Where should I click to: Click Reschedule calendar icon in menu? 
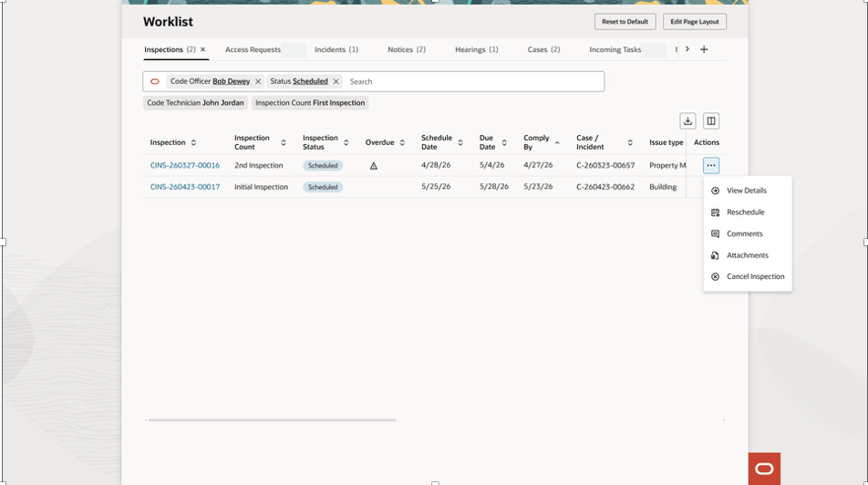(715, 212)
